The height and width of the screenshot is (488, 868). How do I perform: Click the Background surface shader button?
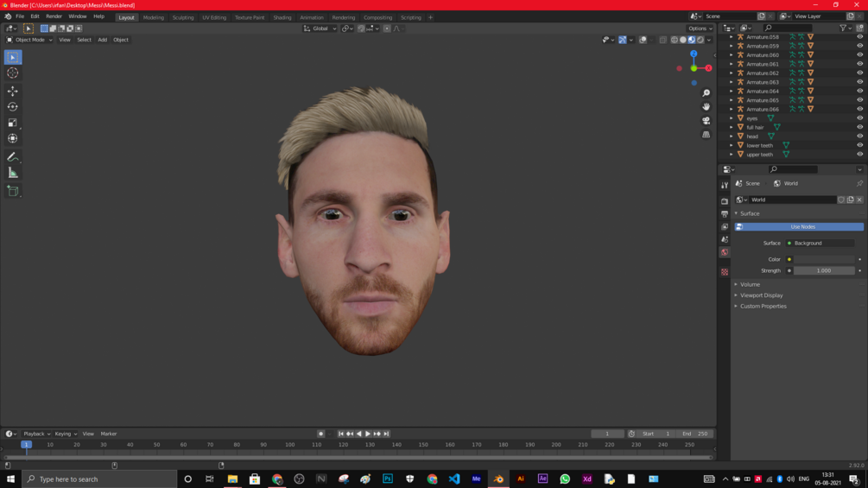pos(820,243)
